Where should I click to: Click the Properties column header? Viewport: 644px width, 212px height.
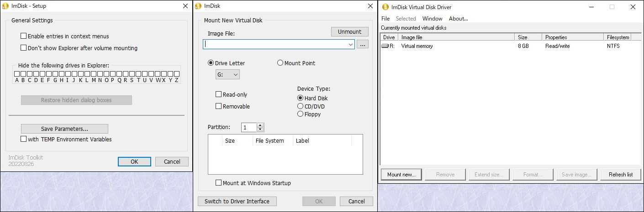coord(573,37)
